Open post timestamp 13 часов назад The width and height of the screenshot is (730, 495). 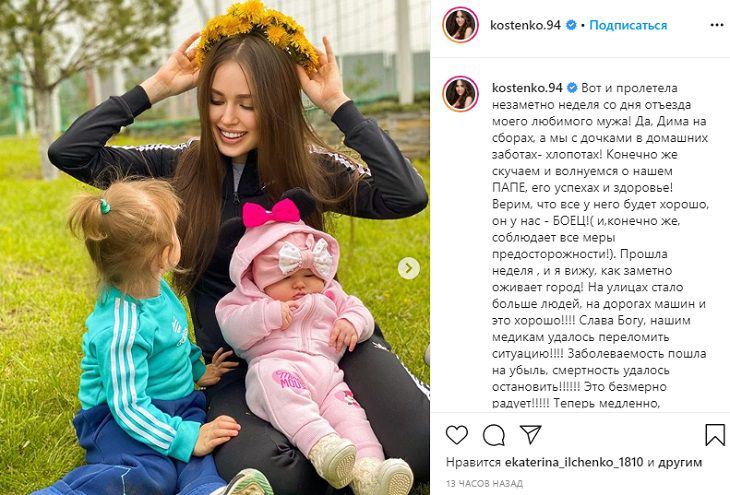click(484, 484)
